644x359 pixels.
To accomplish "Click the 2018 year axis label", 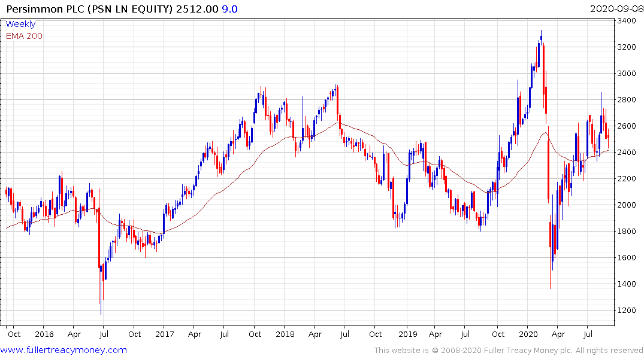I will tap(285, 334).
